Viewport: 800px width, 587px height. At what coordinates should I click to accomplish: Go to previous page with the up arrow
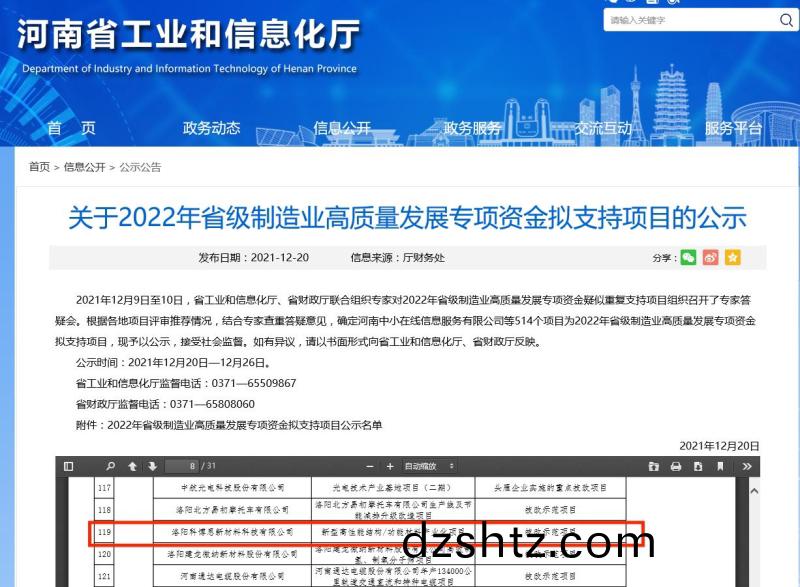[133, 465]
